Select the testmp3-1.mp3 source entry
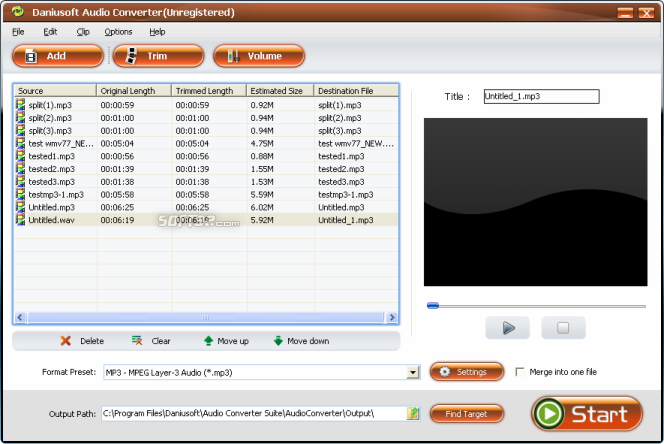 (56, 194)
